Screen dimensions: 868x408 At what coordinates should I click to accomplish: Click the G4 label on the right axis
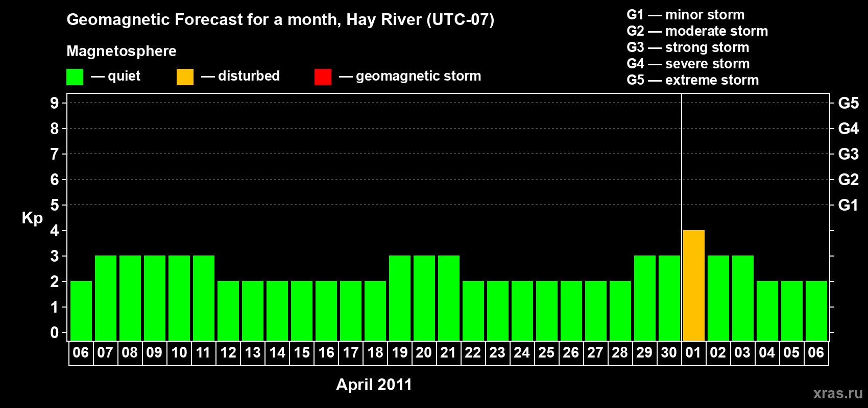click(848, 129)
